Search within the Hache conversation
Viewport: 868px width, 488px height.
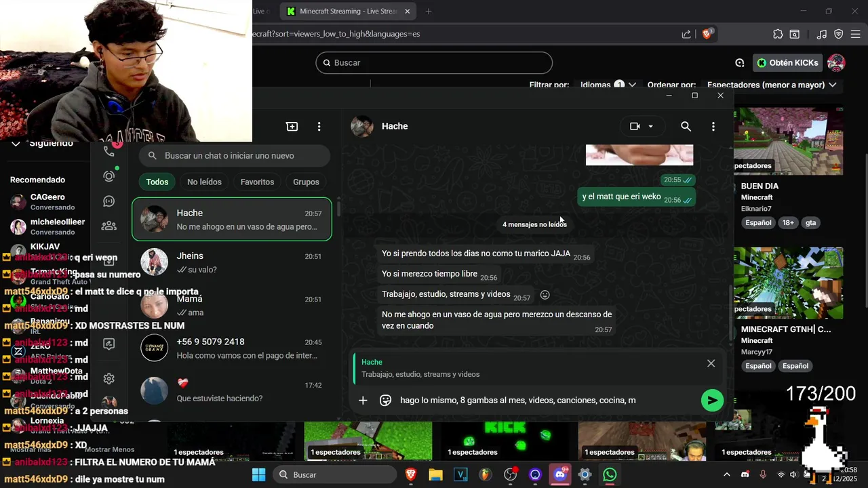point(686,126)
